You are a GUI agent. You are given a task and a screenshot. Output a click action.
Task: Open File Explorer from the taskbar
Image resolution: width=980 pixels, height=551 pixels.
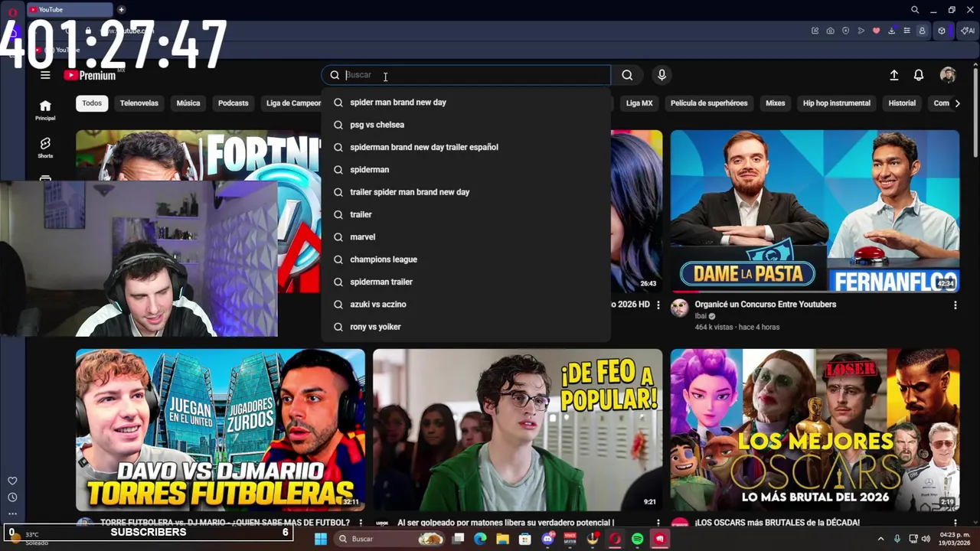[x=502, y=539]
